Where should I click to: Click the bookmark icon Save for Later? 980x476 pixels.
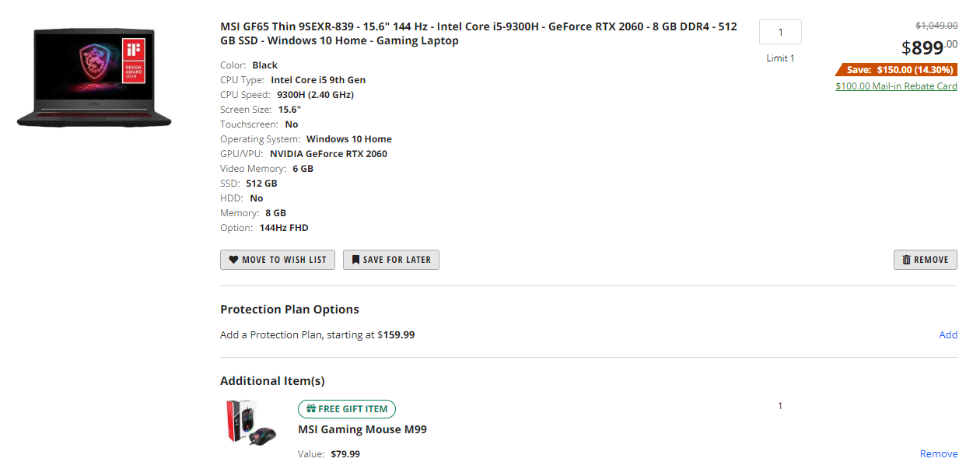[355, 260]
